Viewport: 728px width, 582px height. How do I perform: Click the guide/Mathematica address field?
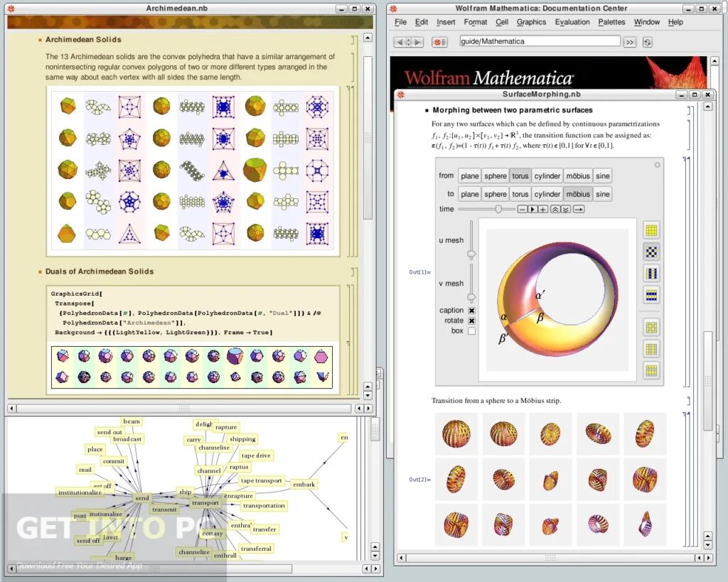[540, 41]
